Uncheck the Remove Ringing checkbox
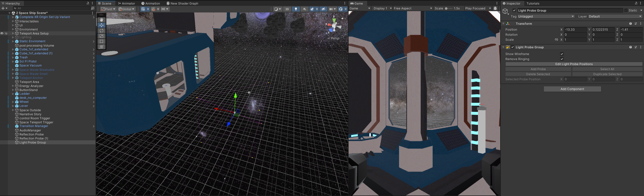This screenshot has height=196, width=644. click(x=562, y=59)
